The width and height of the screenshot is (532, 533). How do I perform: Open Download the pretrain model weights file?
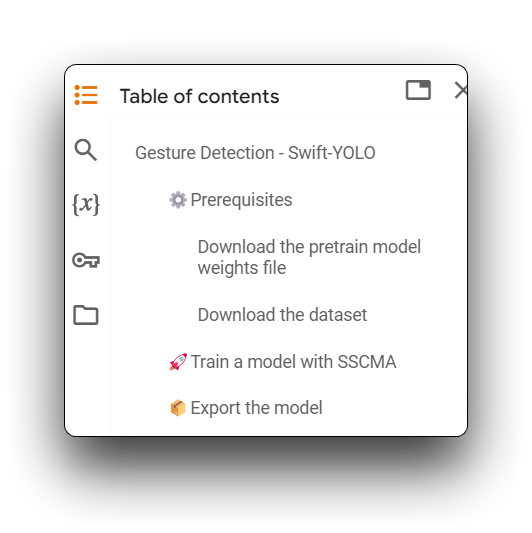(309, 257)
